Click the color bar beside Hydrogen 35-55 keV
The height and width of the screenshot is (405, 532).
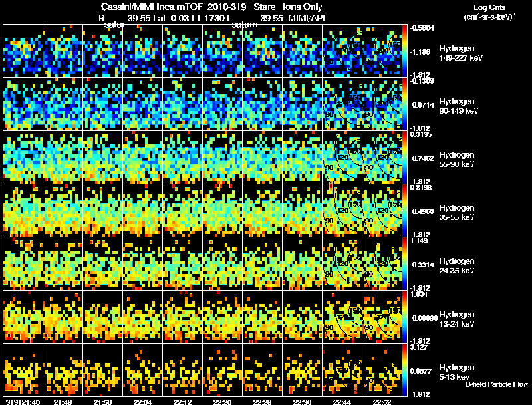[x=404, y=210]
